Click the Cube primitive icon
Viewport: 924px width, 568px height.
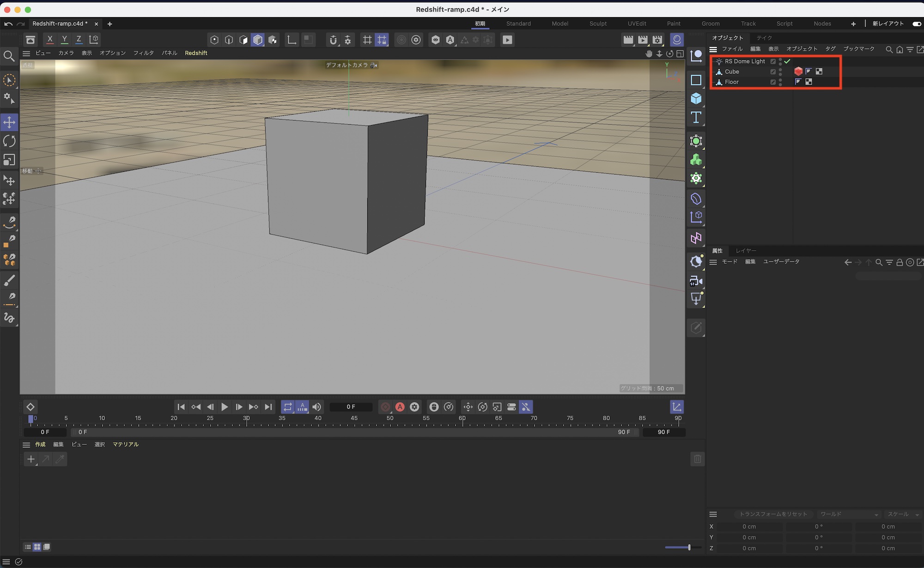click(x=696, y=98)
